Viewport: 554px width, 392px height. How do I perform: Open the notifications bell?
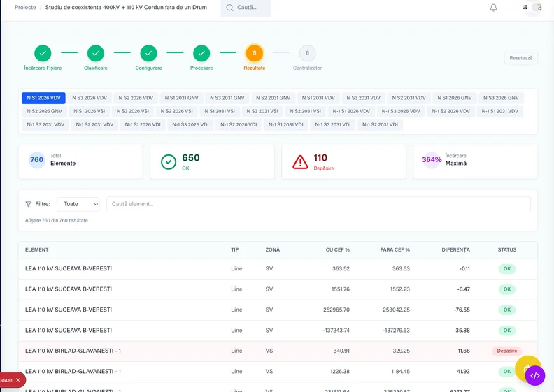(x=493, y=8)
